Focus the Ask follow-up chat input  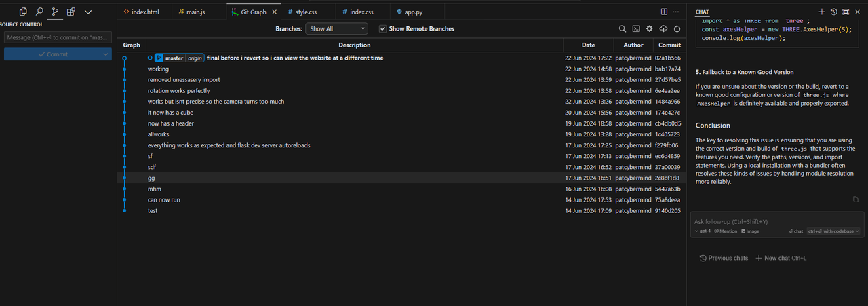pos(773,221)
